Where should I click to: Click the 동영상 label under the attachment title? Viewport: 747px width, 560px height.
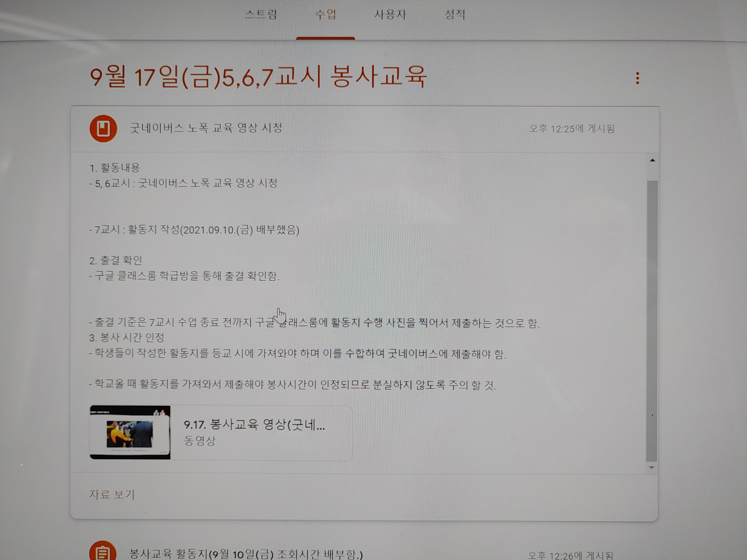pos(200,441)
